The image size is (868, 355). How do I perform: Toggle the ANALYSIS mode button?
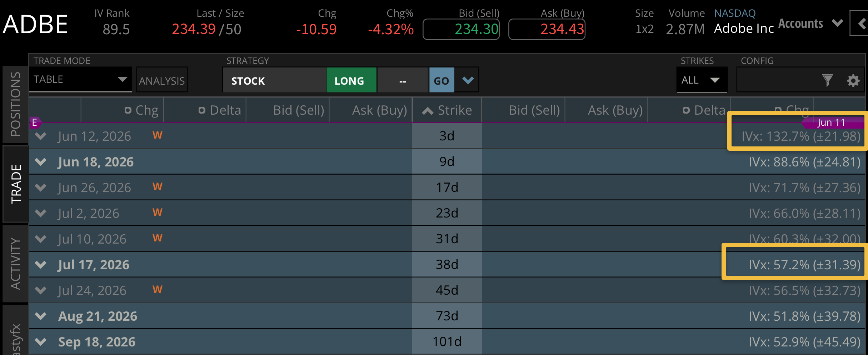(x=162, y=80)
